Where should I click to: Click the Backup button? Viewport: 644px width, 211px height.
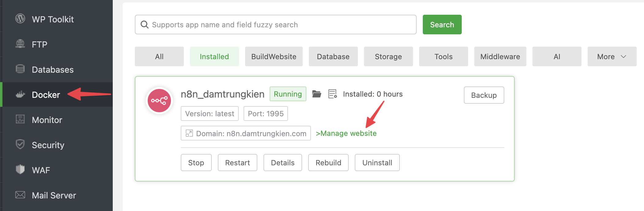(x=484, y=95)
